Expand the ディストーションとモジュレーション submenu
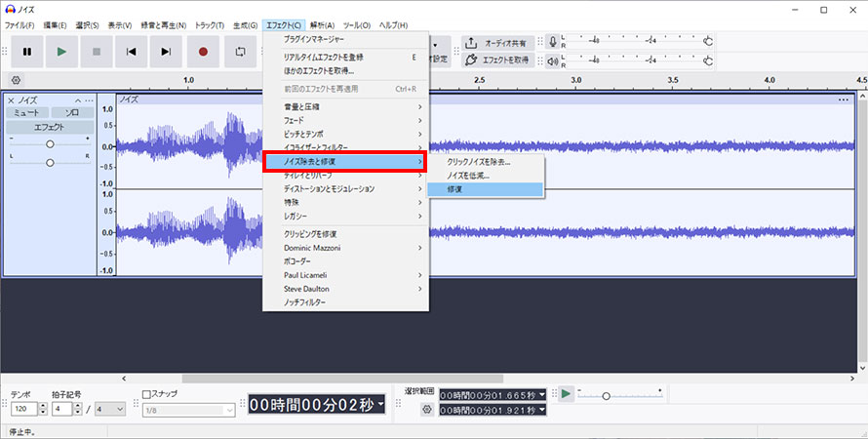This screenshot has width=868, height=439. (345, 188)
